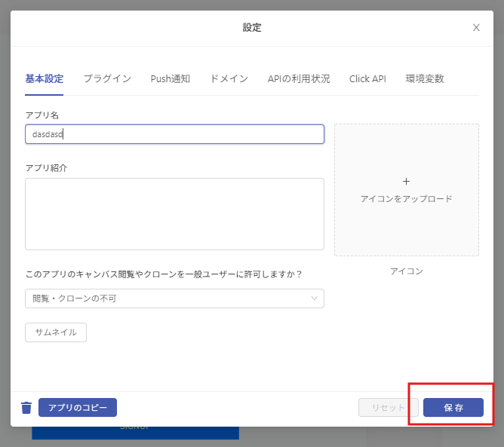Focus the アプリ名 text field
Screen dimensions: 504x447
(x=174, y=134)
